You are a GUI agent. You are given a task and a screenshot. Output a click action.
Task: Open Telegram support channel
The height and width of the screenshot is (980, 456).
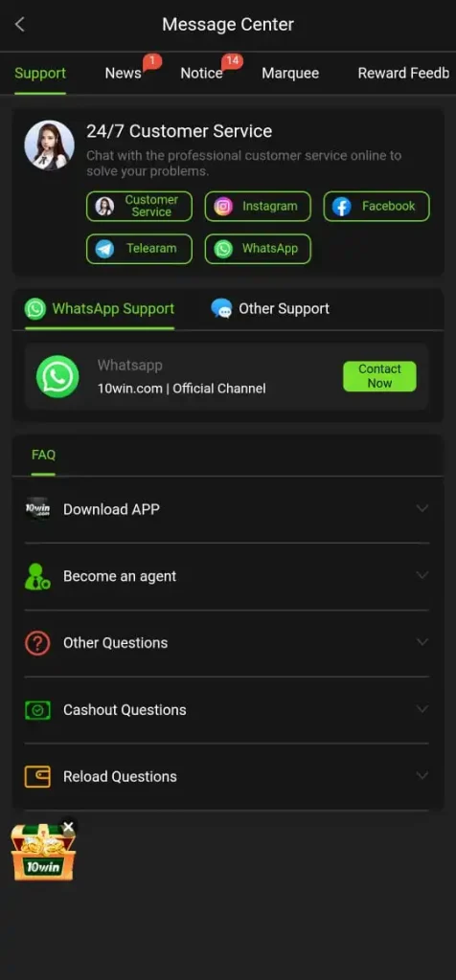pyautogui.click(x=139, y=249)
